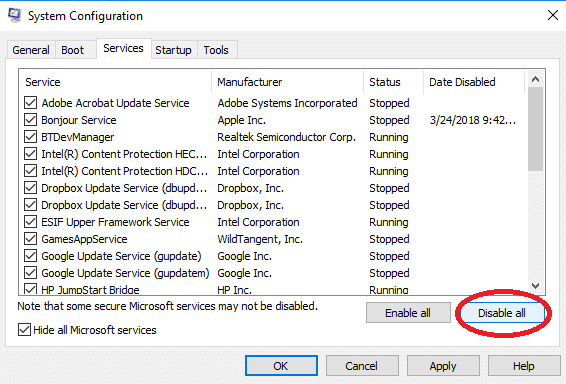Uncheck ESIF Upper Framework Service
Image resolution: width=566 pixels, height=384 pixels.
(30, 222)
